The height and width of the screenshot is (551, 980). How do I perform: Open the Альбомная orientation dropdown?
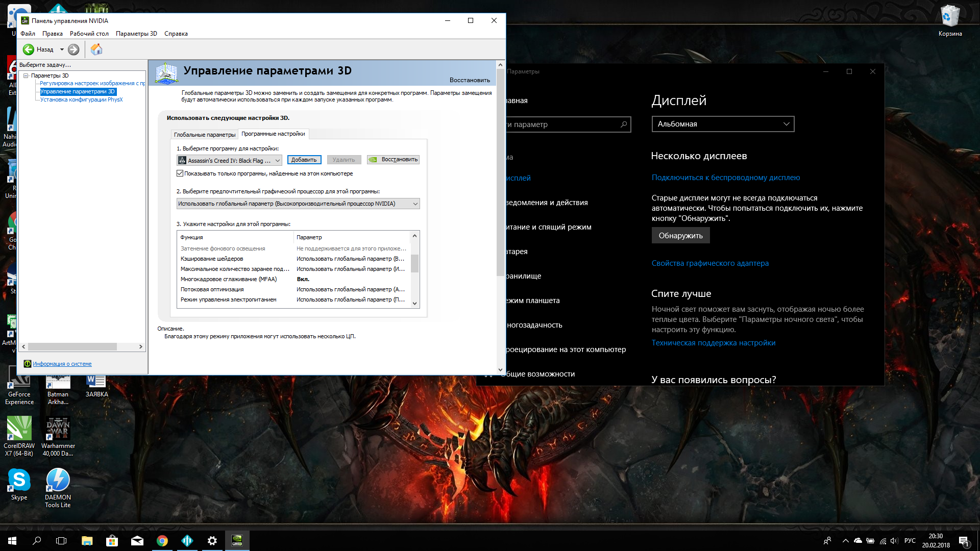coord(723,124)
